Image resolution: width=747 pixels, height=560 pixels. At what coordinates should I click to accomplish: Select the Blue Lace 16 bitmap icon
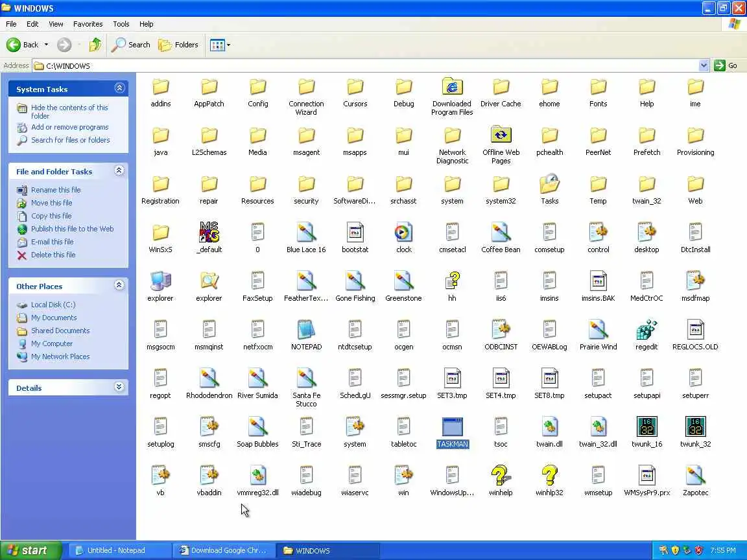[x=306, y=233]
